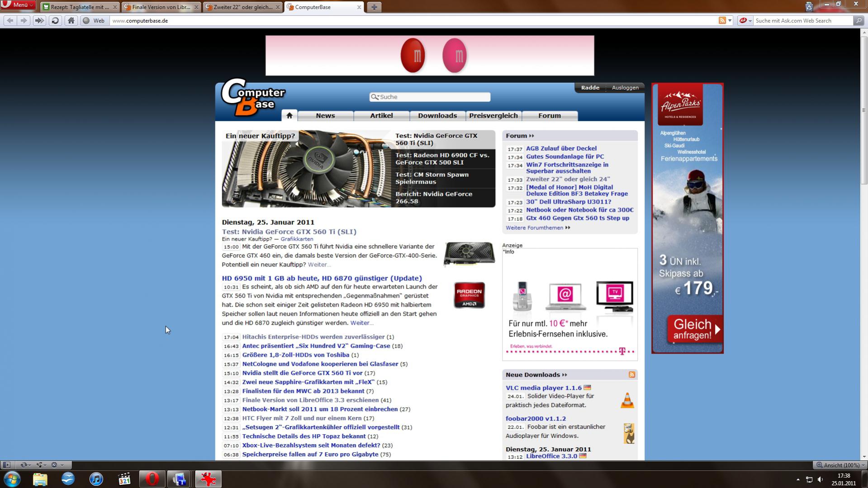Click the Radde username link
Screen dimensions: 868x488
[590, 88]
